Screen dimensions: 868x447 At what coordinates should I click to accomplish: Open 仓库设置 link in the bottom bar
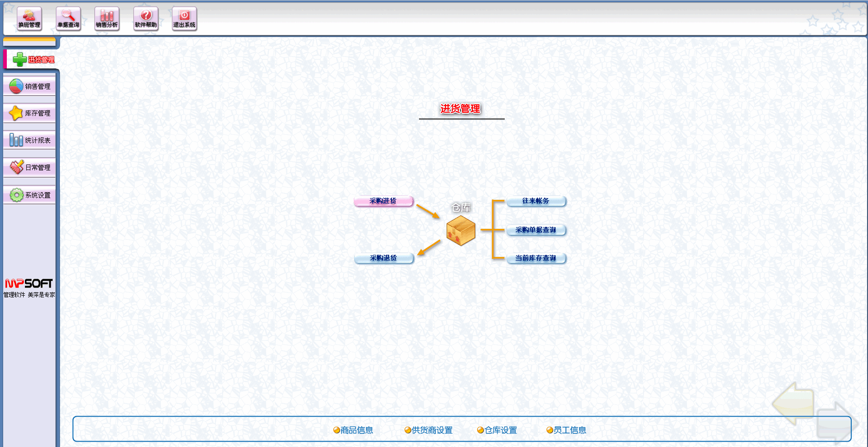[497, 430]
